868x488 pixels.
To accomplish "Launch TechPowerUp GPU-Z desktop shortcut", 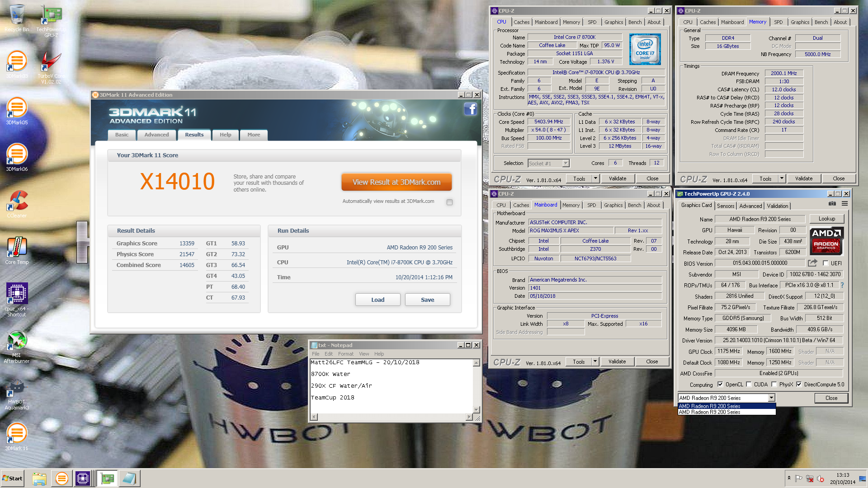I will point(51,21).
